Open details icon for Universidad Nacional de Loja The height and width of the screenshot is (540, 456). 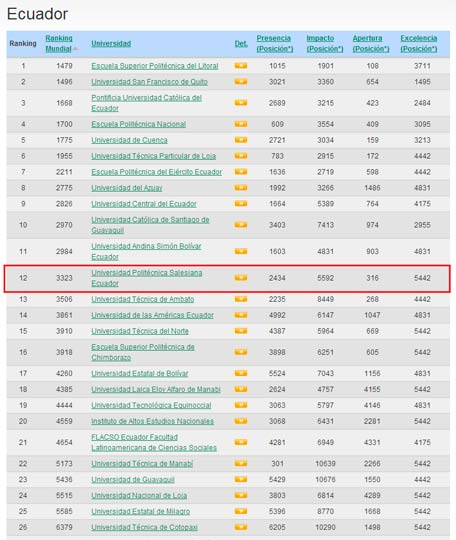241,495
